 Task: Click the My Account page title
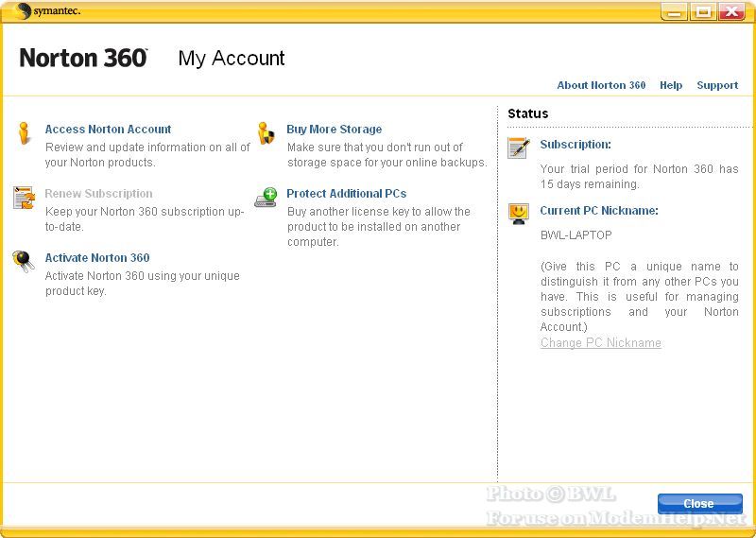coord(232,59)
